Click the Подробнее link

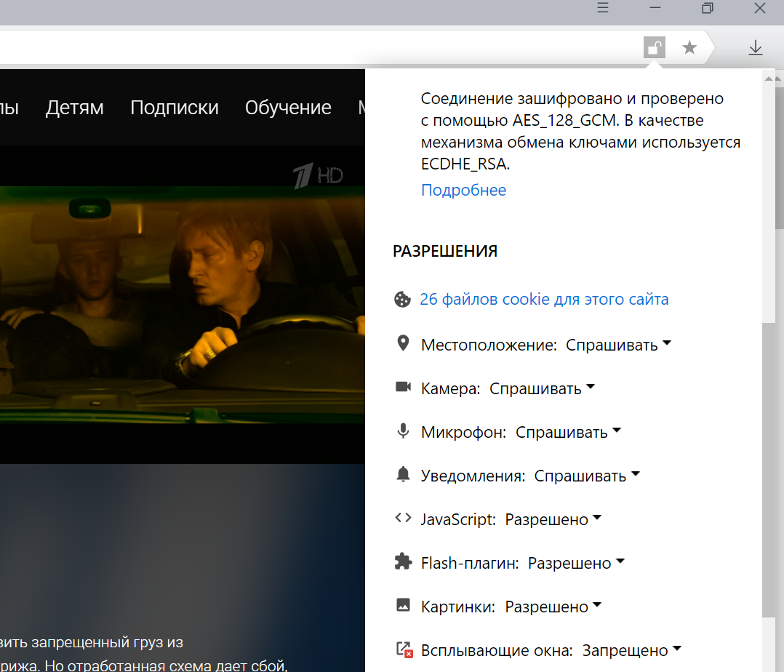pos(463,190)
